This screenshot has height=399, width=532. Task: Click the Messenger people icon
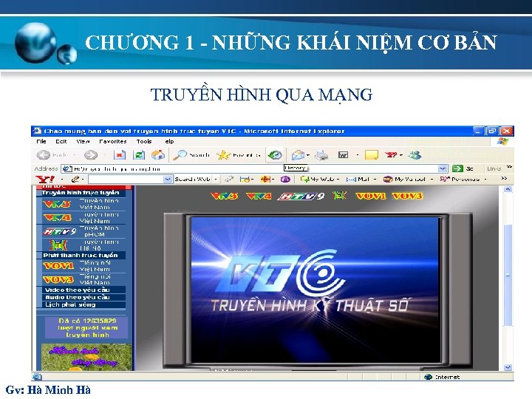tap(415, 155)
